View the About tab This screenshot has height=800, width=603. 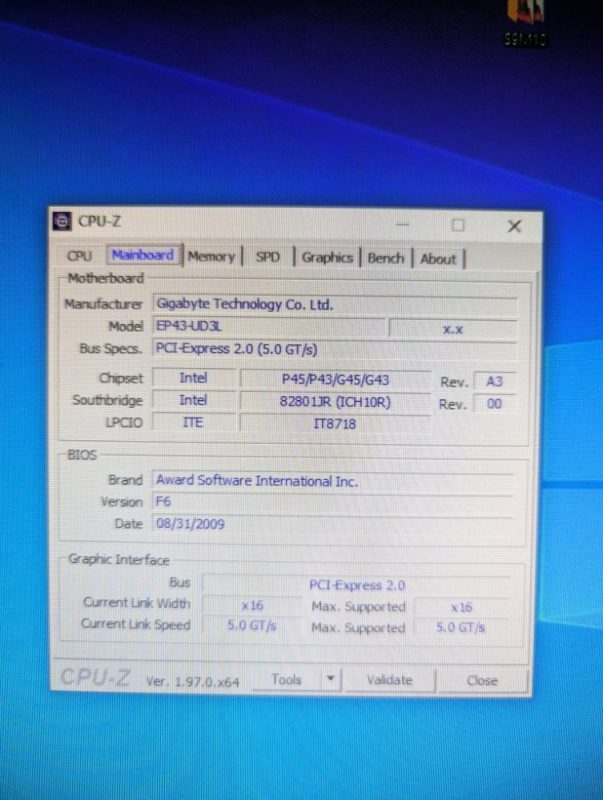438,258
